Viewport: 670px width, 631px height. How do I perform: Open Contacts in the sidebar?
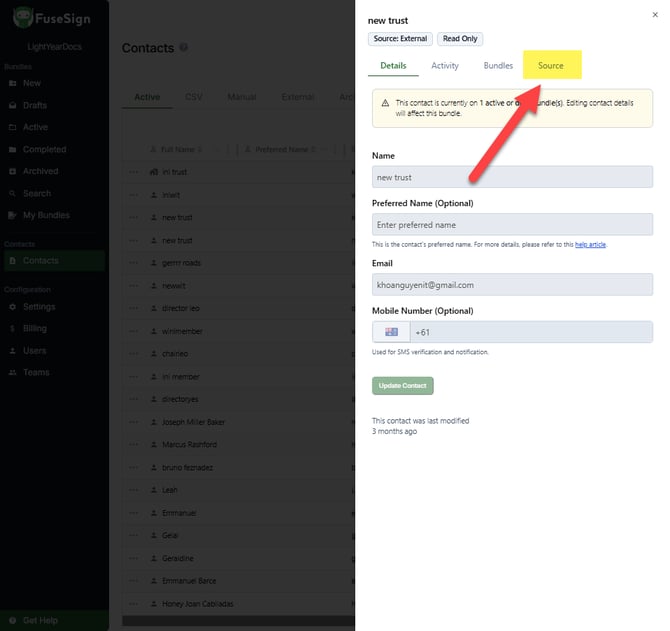(54, 261)
